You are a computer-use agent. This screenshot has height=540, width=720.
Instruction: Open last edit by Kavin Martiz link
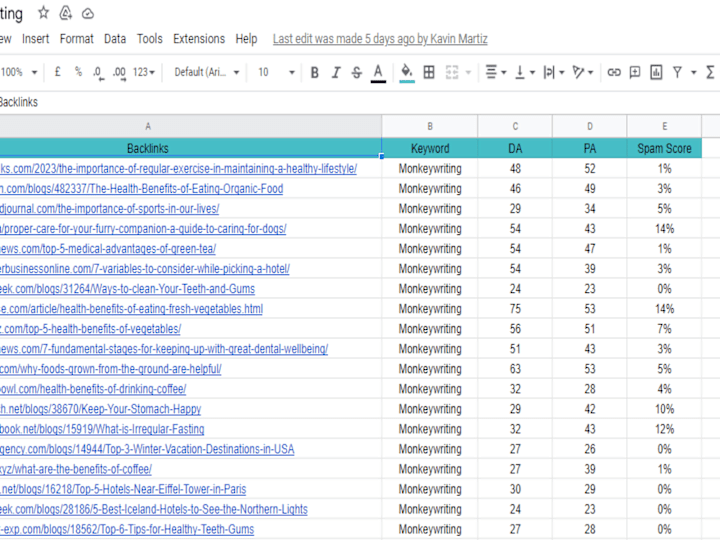click(x=380, y=39)
